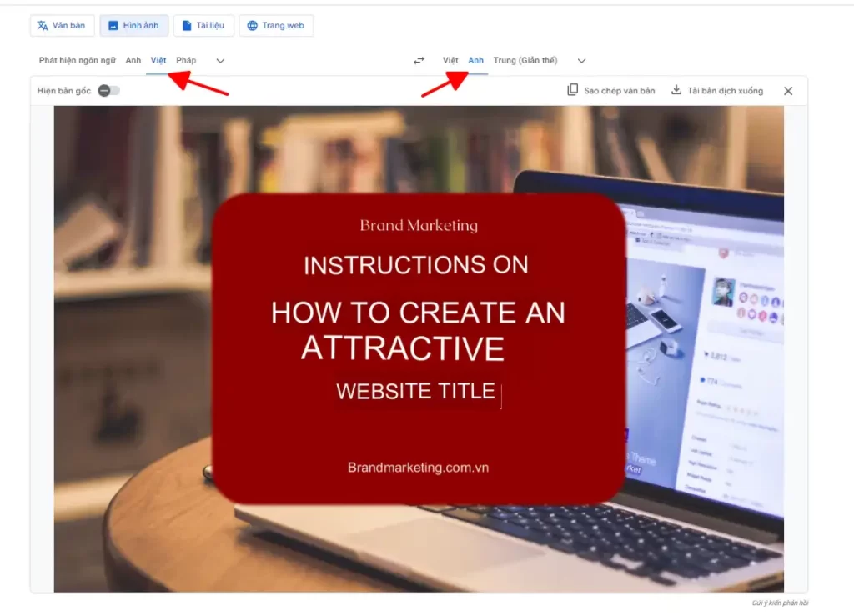
Task: Open the Gửi ý kiến phản hồi link
Action: (x=781, y=603)
